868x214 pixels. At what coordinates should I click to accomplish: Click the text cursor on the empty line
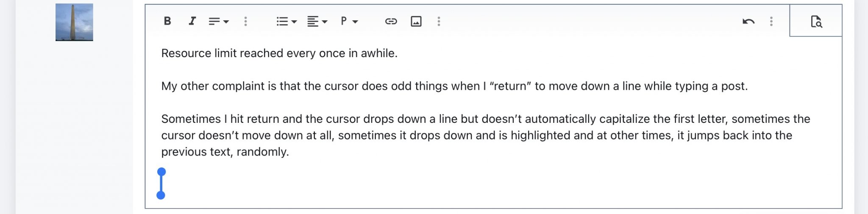(161, 183)
